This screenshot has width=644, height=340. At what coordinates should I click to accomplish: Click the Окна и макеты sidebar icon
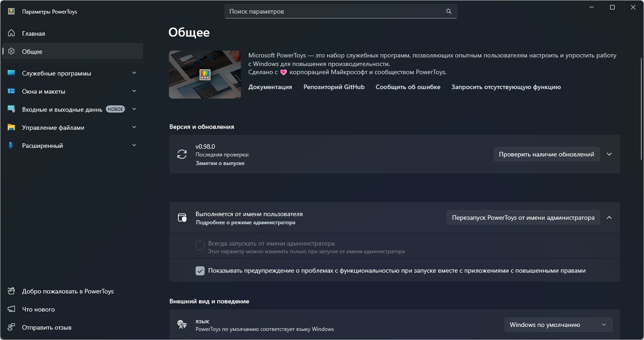coord(11,91)
